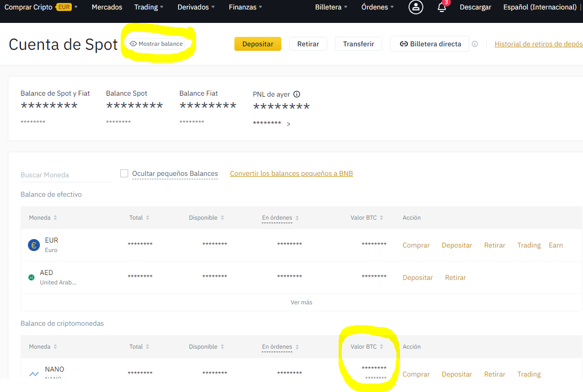Click the info icon beside Billetera directa
The width and height of the screenshot is (583, 392).
coord(475,44)
